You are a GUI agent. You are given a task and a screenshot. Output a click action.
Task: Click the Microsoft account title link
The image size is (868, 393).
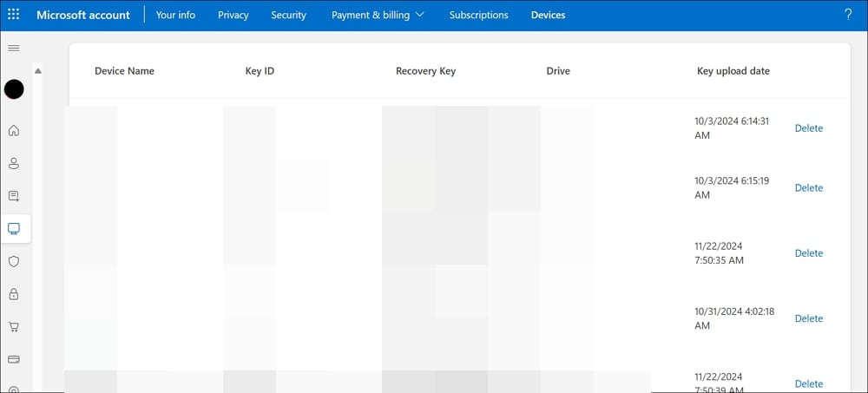pos(85,15)
